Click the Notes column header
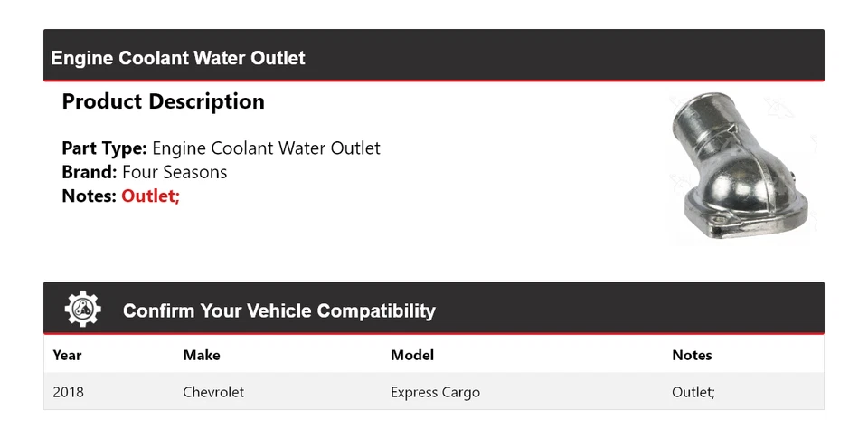 coord(692,355)
